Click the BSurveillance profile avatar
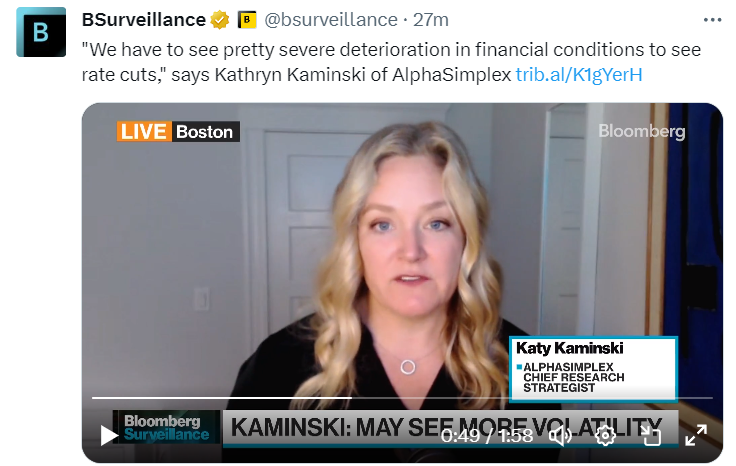 pos(41,32)
